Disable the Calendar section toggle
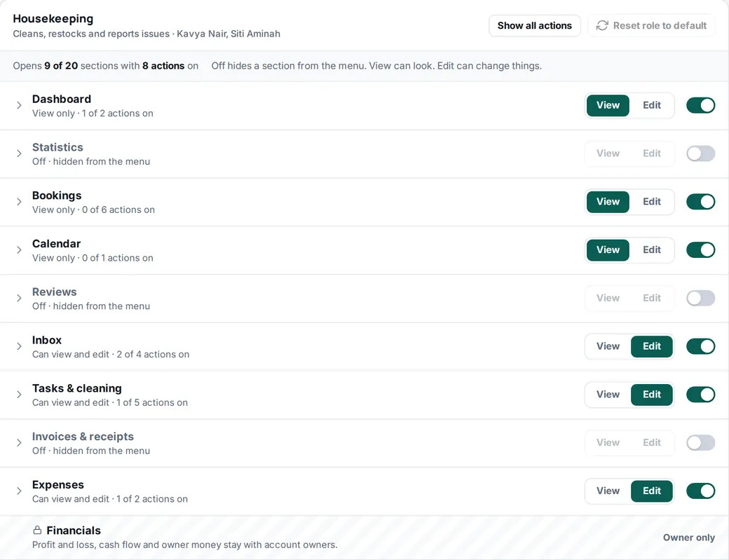This screenshot has height=560, width=729. coord(701,250)
